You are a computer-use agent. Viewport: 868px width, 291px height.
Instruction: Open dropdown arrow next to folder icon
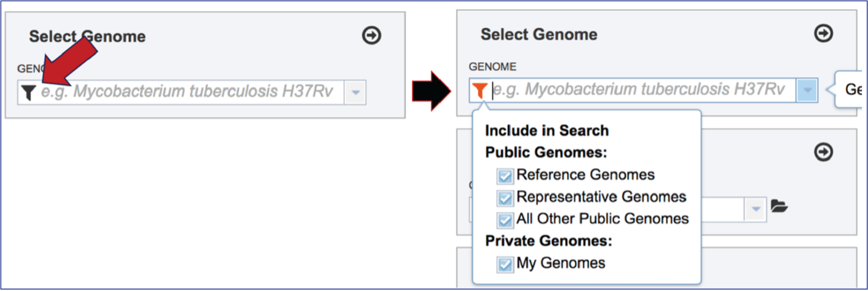tap(756, 209)
